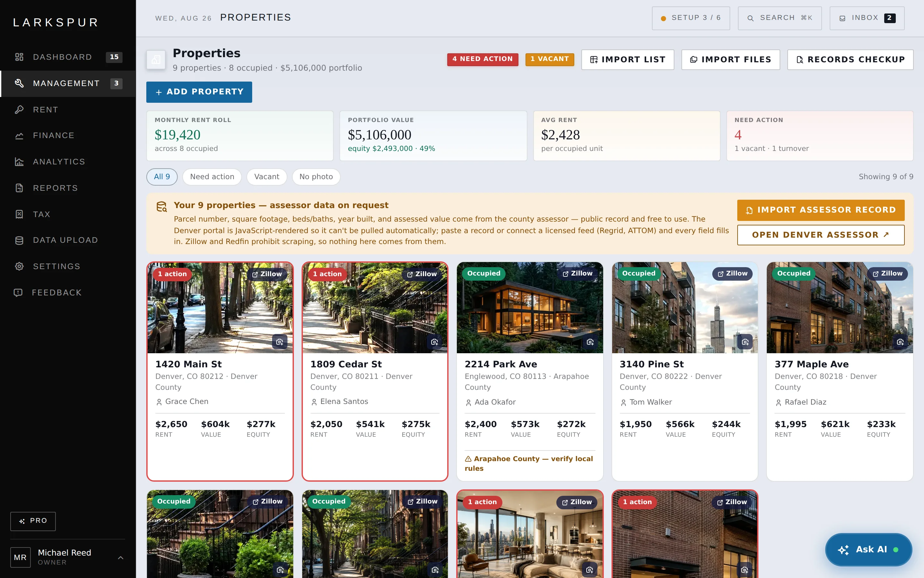Go to the Rent section
The image size is (924, 578).
point(68,110)
